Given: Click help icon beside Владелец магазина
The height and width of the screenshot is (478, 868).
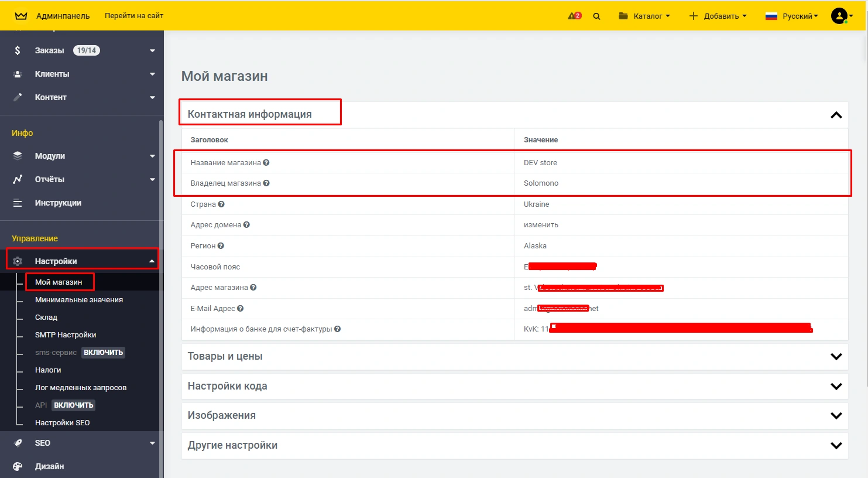Looking at the screenshot, I should pos(266,183).
